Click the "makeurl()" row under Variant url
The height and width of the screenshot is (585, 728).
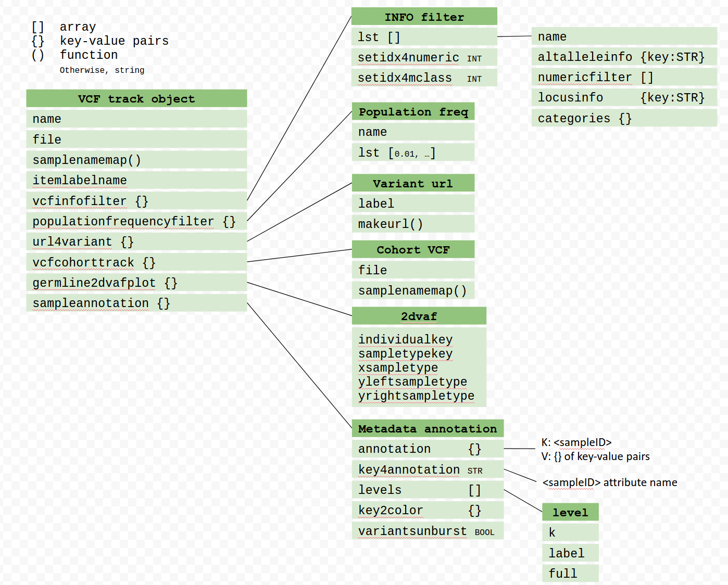(413, 224)
